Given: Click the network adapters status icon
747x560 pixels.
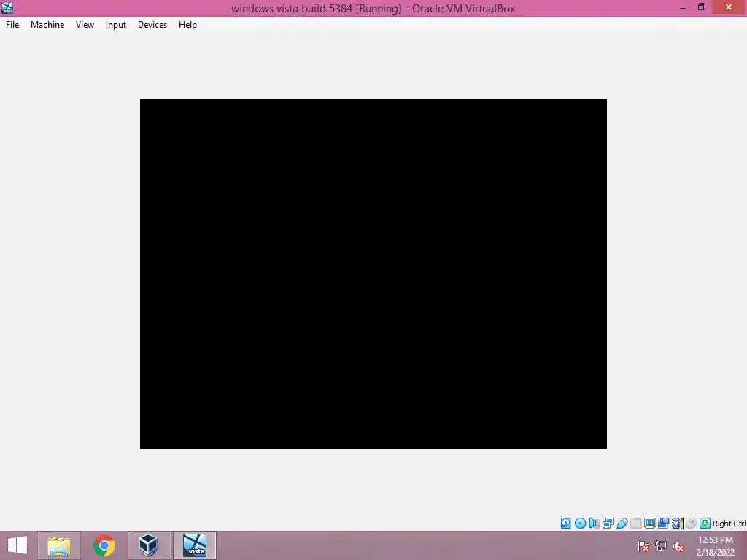Looking at the screenshot, I should [608, 524].
